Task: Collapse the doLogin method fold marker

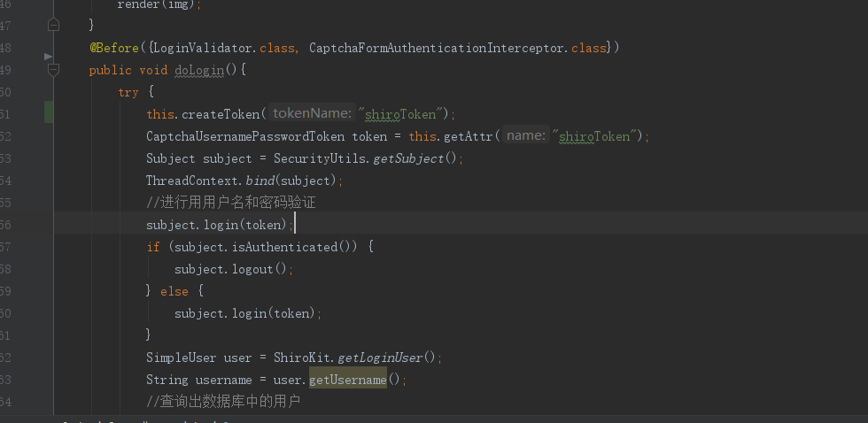Action: pyautogui.click(x=53, y=69)
